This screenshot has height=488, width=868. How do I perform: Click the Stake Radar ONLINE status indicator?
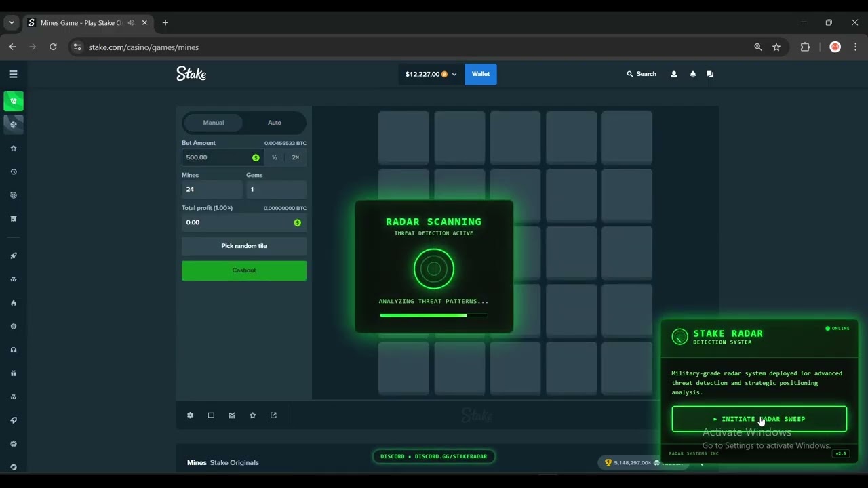pos(837,328)
